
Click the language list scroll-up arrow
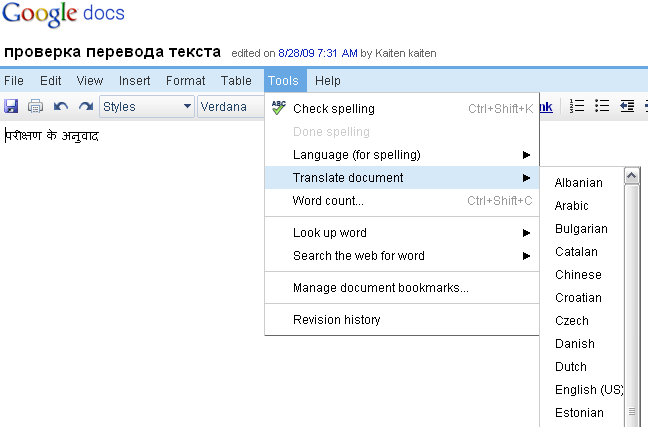(631, 176)
